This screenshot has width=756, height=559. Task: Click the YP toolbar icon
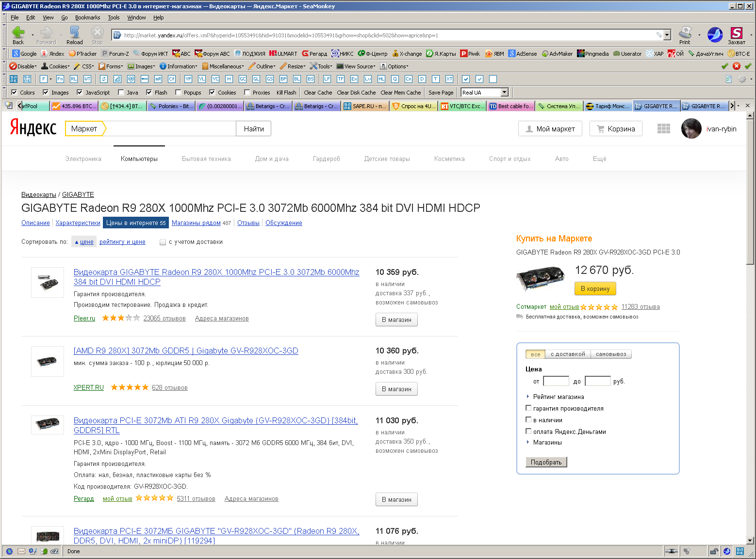click(188, 79)
